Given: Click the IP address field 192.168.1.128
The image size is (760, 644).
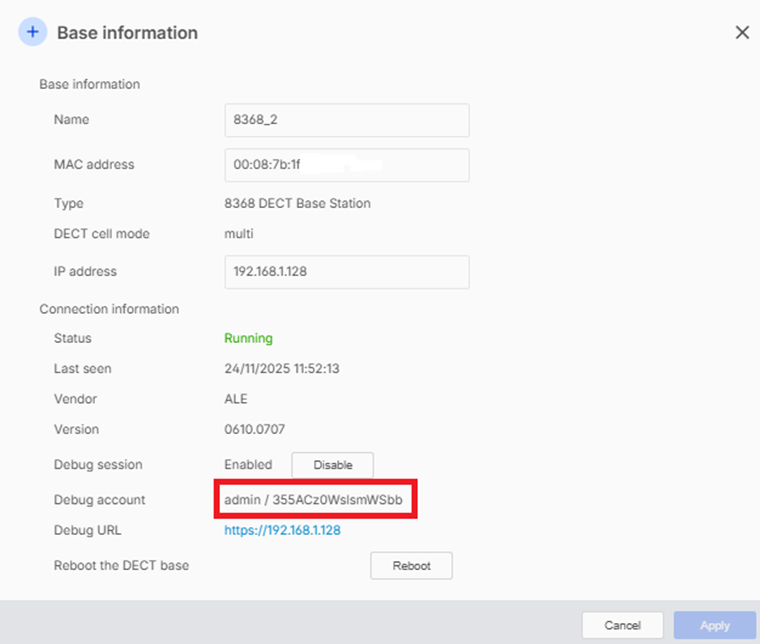Looking at the screenshot, I should tap(346, 272).
